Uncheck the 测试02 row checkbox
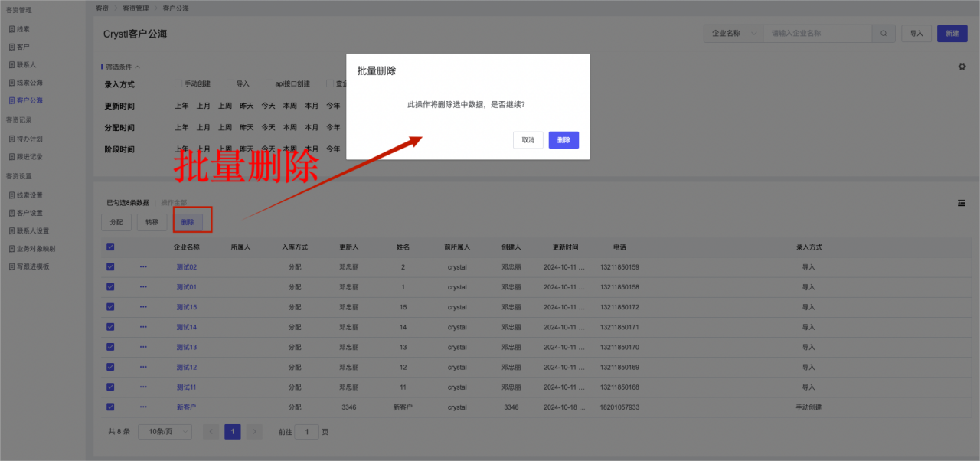This screenshot has height=461, width=980. click(110, 266)
